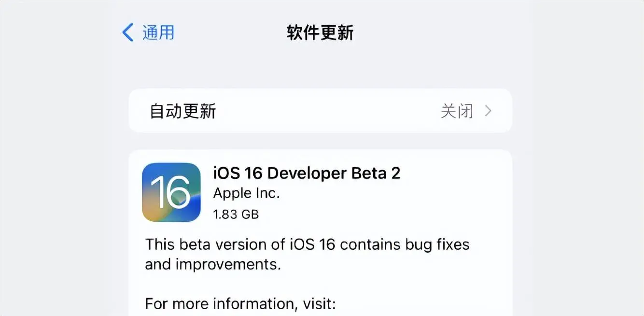This screenshot has width=644, height=316.
Task: Tap the iOS 16 Developer Beta 2 heading
Action: (306, 172)
